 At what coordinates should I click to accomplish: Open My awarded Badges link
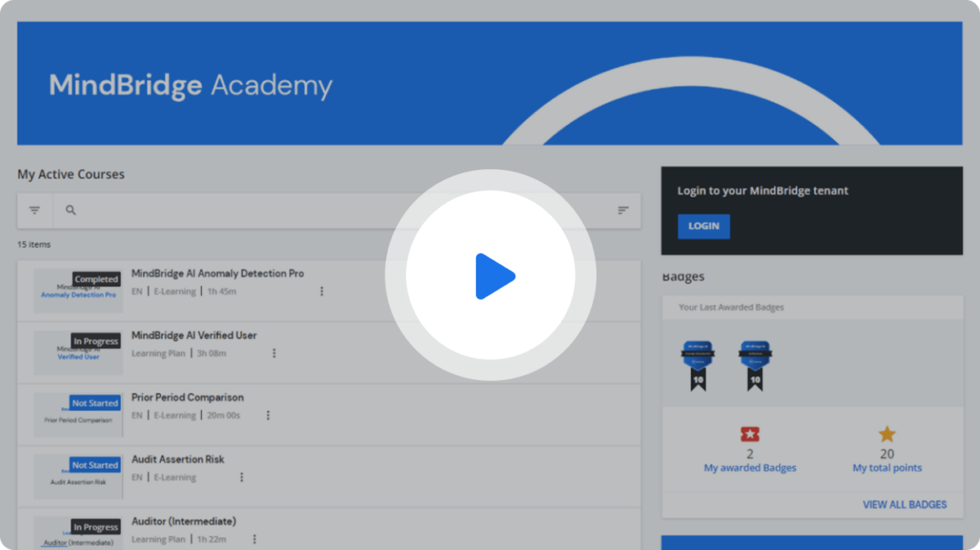750,467
